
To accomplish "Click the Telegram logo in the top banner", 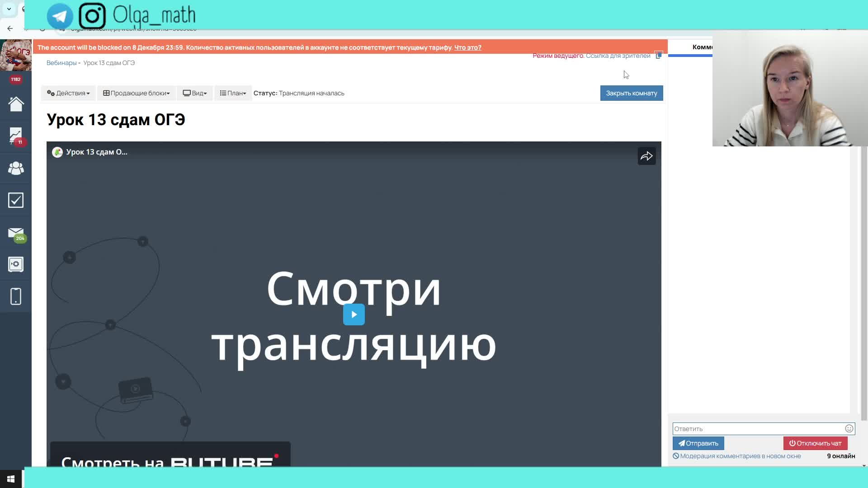I will pos(60,16).
